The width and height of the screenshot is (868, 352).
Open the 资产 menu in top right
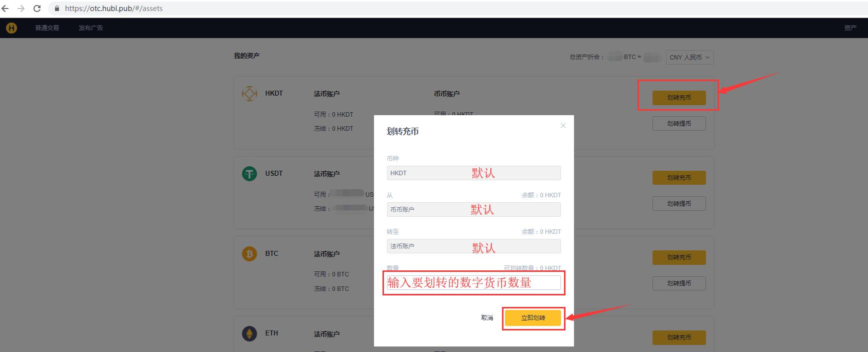(850, 28)
